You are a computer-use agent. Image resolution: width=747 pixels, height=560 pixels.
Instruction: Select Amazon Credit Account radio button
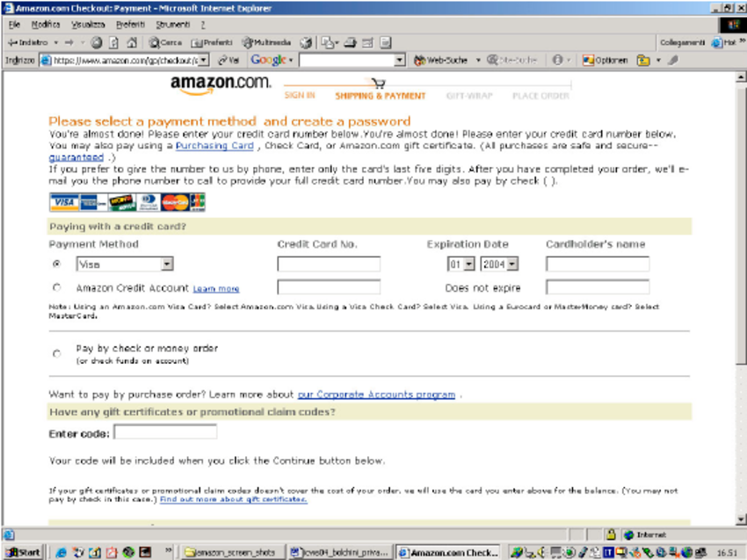click(57, 287)
